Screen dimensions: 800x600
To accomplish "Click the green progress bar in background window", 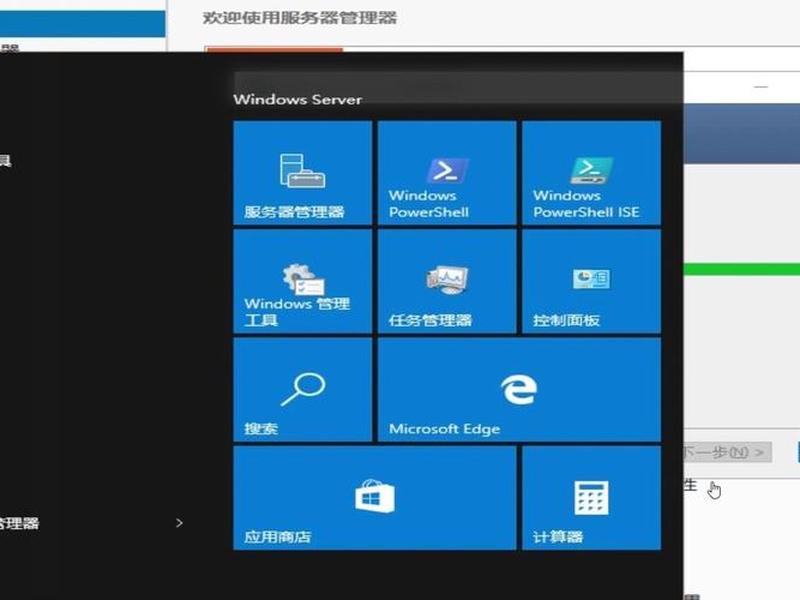I will tap(742, 269).
